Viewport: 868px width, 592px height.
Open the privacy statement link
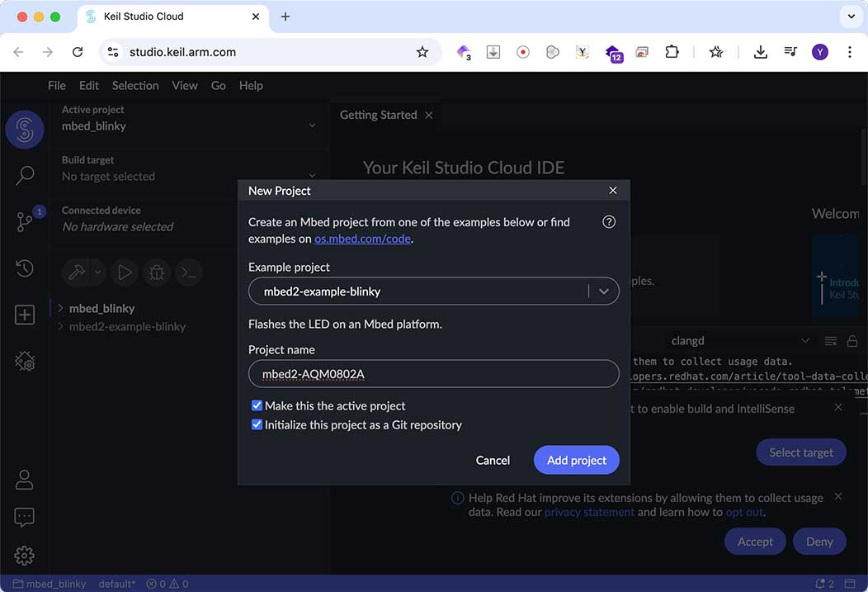pyautogui.click(x=589, y=512)
